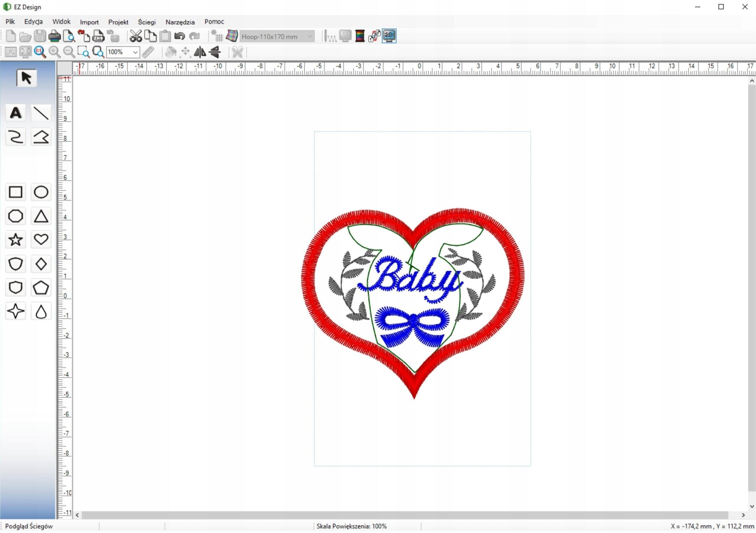The height and width of the screenshot is (533, 756).
Task: Export design as ZHS file
Action: 98,36
